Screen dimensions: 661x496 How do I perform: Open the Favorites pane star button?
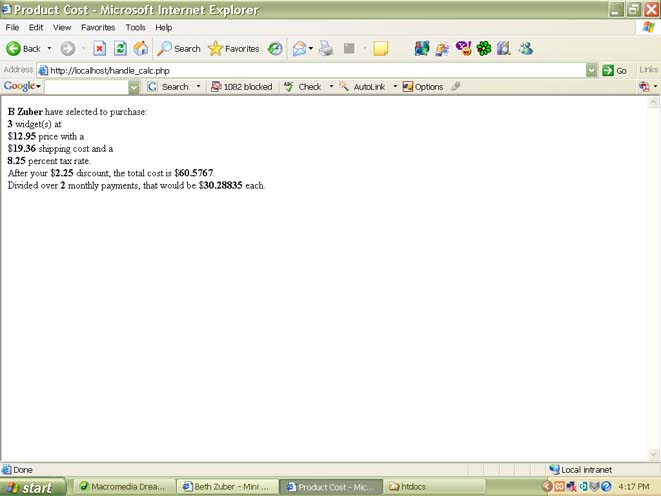[234, 49]
